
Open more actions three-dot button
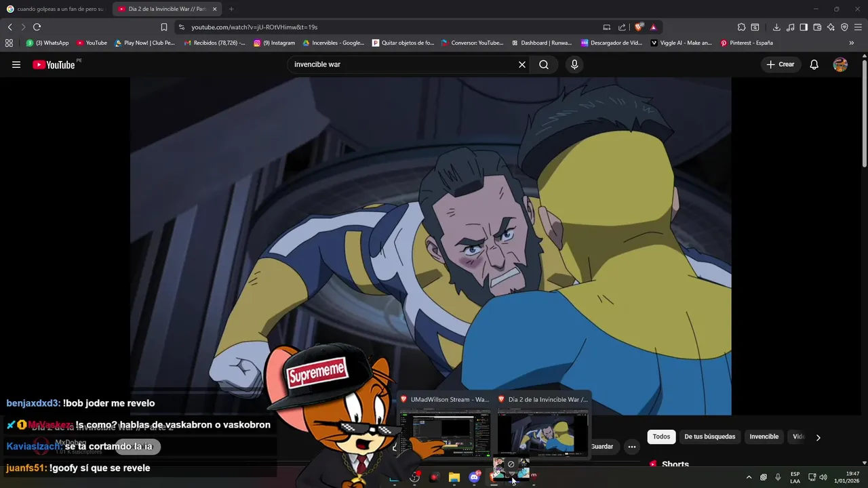click(631, 447)
